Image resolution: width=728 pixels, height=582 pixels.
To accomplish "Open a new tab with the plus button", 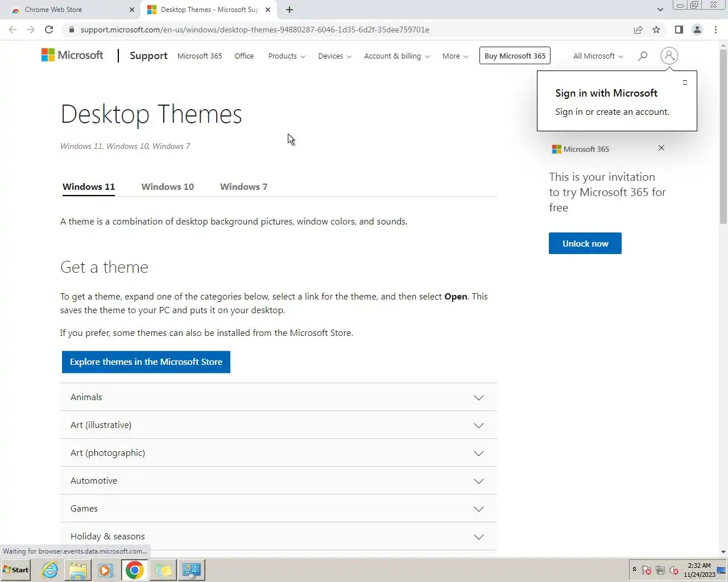I will (x=289, y=10).
